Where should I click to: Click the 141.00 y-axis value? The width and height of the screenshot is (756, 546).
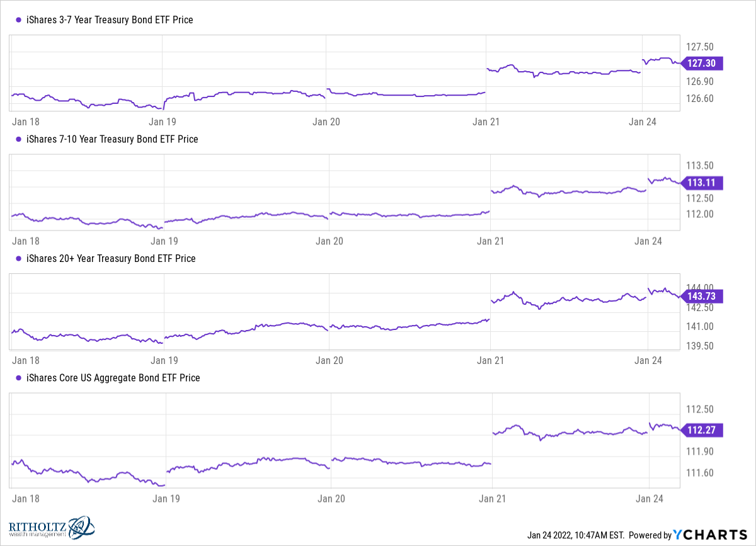click(699, 326)
